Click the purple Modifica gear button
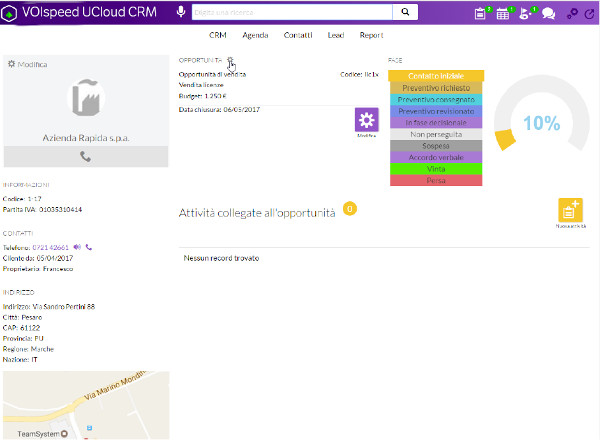600x448 pixels. pos(367,120)
